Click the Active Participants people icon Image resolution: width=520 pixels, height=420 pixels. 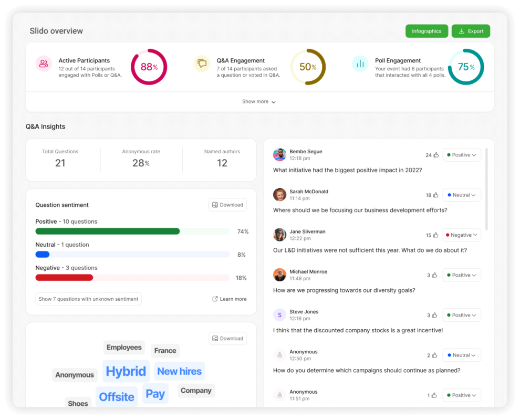(44, 64)
